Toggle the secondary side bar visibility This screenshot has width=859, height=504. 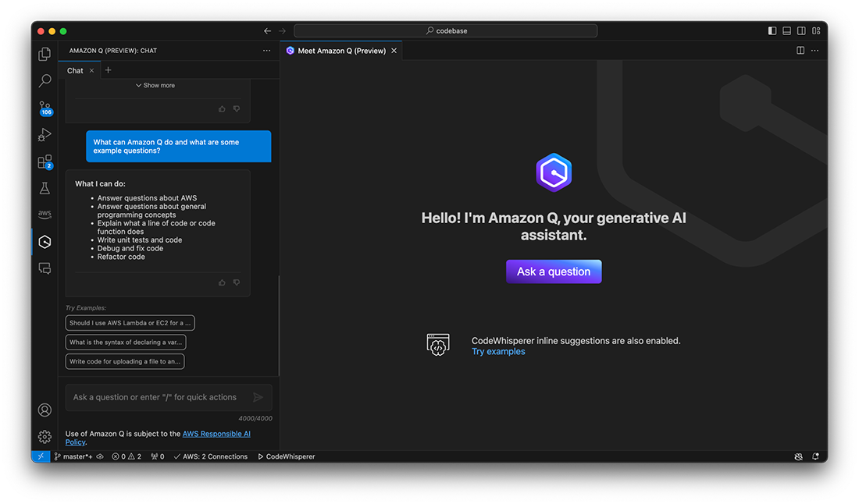[801, 30]
